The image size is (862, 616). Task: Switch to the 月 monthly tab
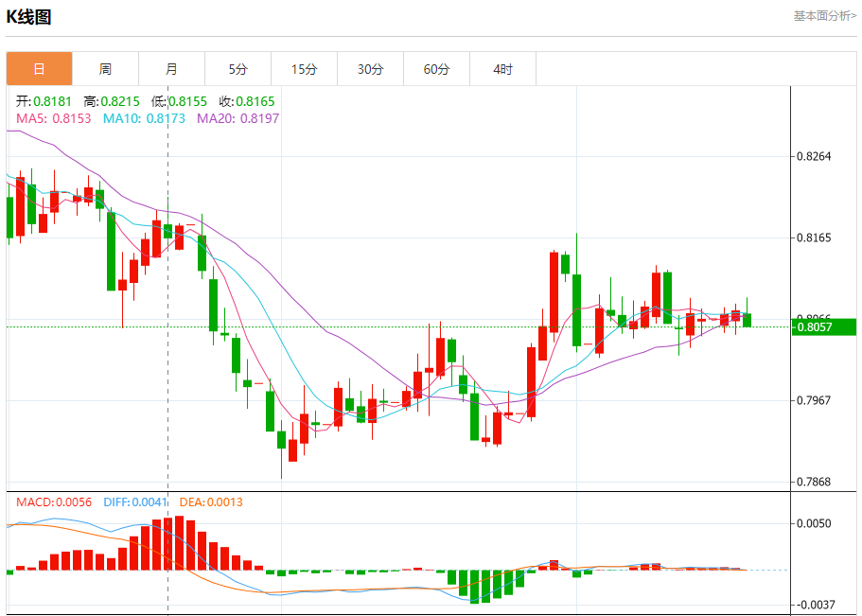[171, 69]
